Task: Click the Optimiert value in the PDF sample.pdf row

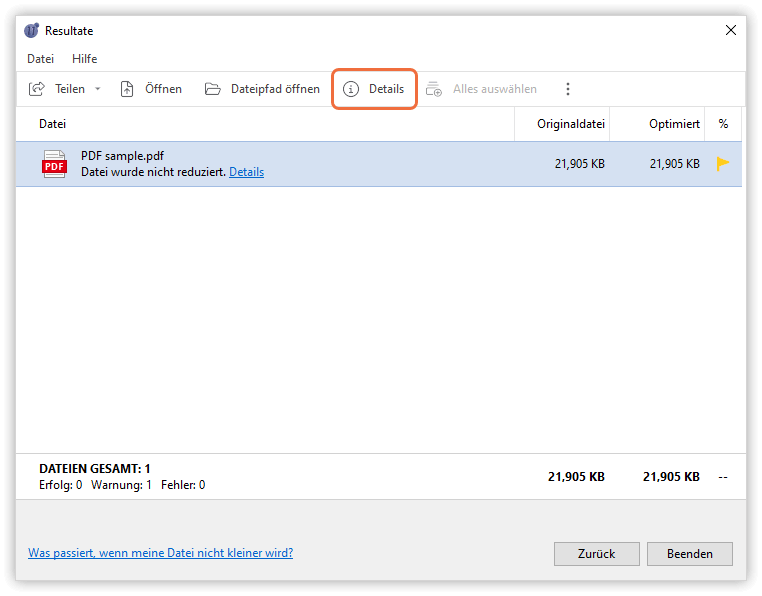Action: [x=675, y=164]
